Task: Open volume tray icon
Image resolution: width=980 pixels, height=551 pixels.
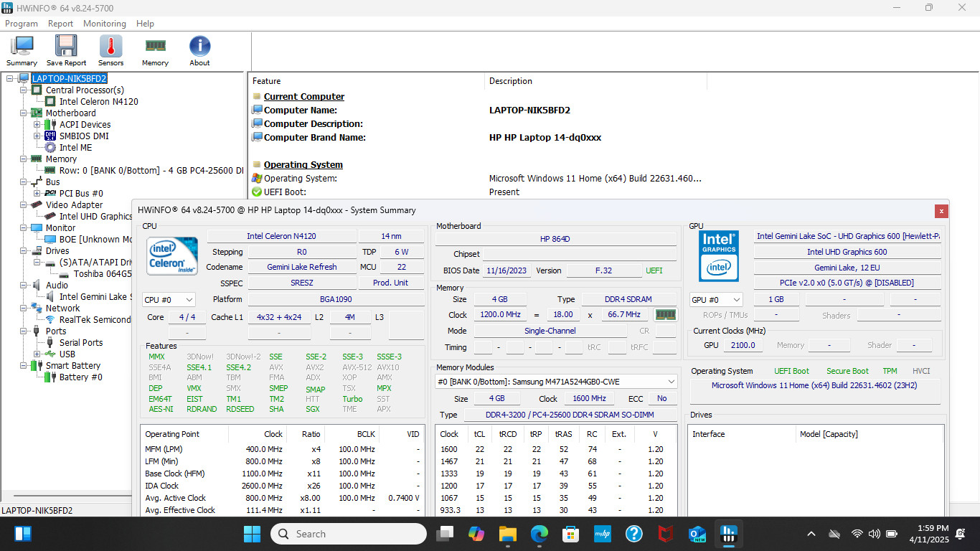Action: tap(874, 534)
